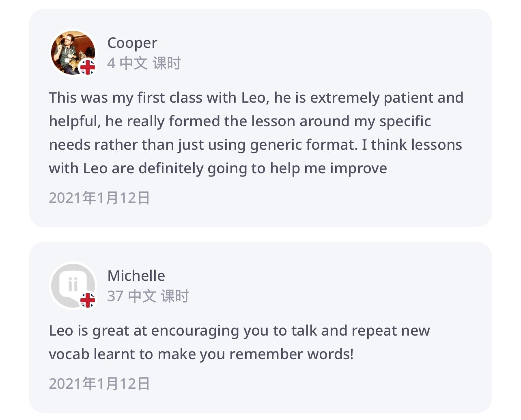Click the line "with Leo are definitely going"
Image resolution: width=521 pixels, height=420 pixels.
point(218,168)
